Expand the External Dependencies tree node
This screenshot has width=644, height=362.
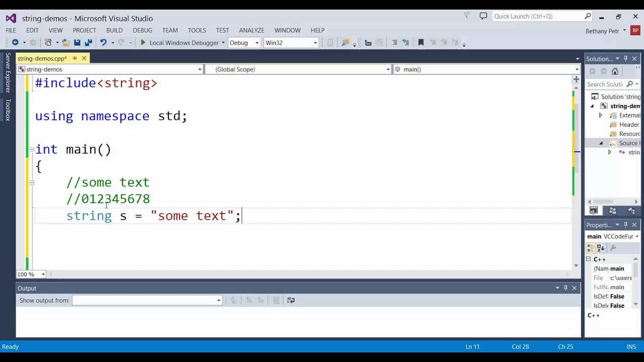coord(600,115)
